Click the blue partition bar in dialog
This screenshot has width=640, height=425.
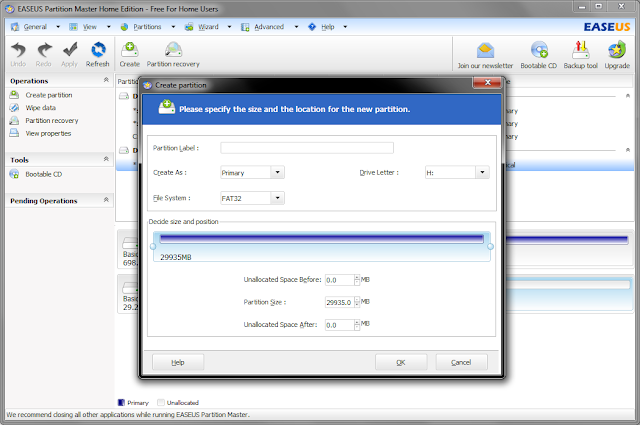click(x=322, y=239)
